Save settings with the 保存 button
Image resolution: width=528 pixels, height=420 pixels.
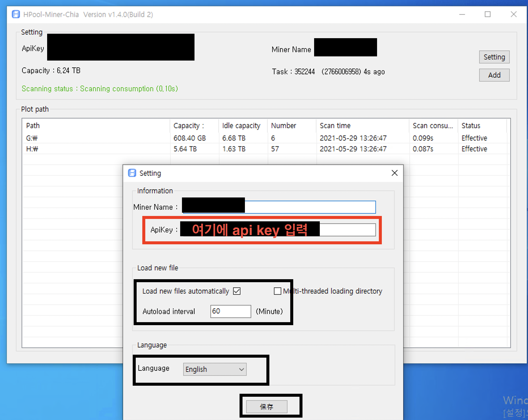(267, 407)
